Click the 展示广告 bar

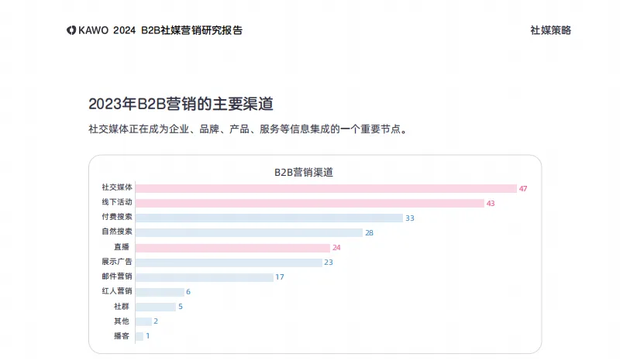click(x=229, y=263)
